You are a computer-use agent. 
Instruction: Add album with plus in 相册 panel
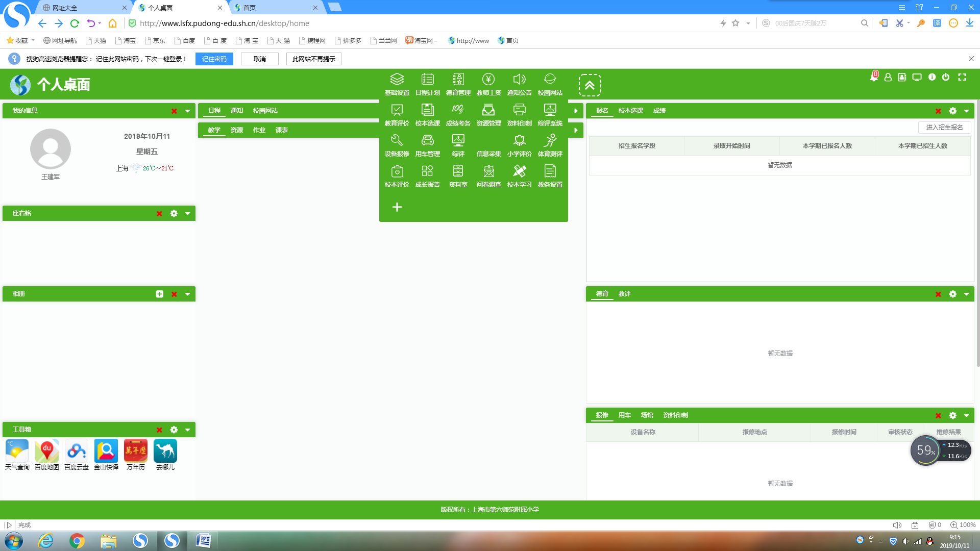click(x=160, y=294)
